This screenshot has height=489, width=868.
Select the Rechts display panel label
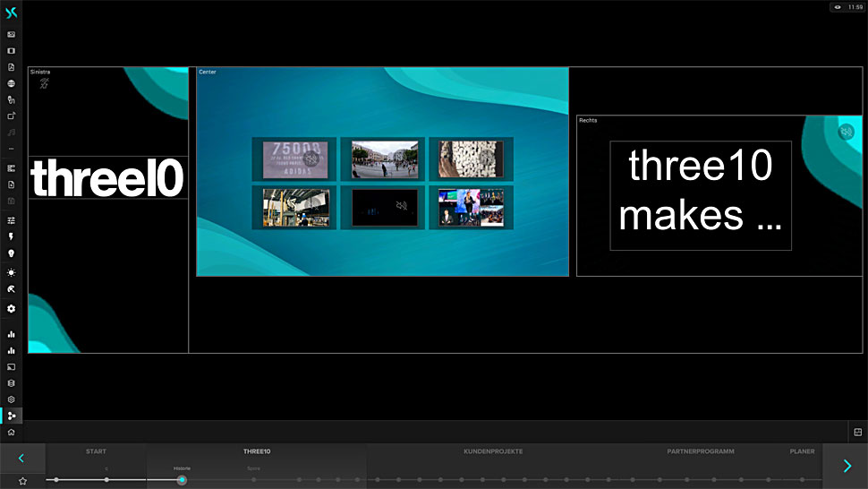[588, 120]
